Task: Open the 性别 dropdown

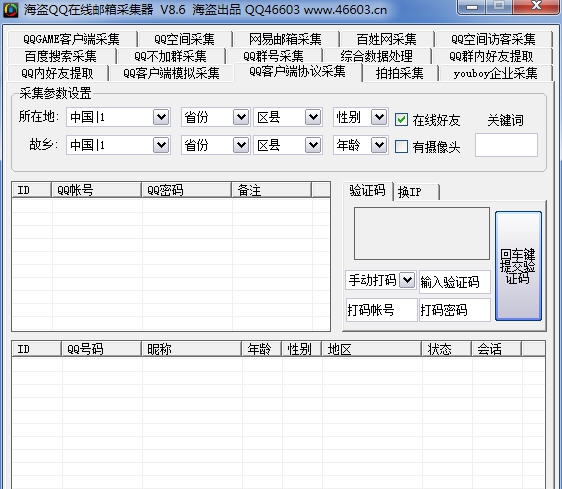Action: (379, 117)
